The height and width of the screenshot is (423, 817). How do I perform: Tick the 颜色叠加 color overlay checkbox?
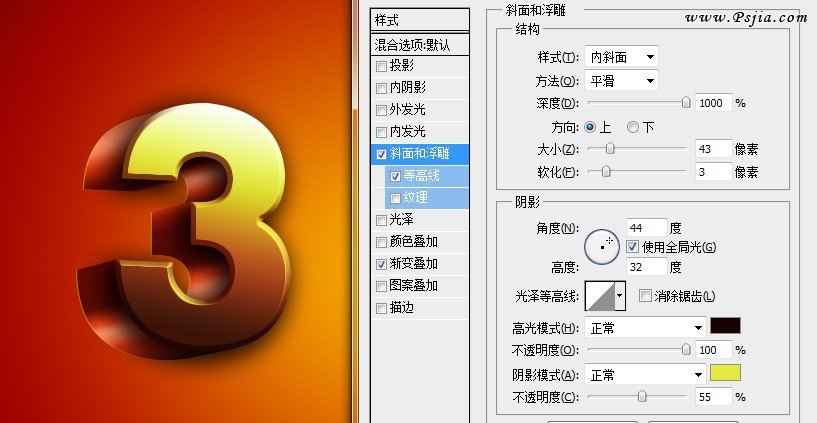[x=381, y=242]
